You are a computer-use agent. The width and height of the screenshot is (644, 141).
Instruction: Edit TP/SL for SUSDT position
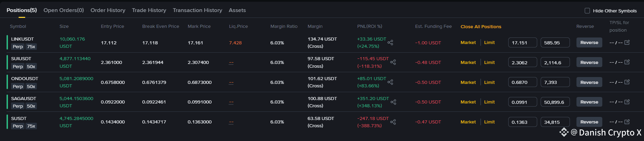coord(627,122)
